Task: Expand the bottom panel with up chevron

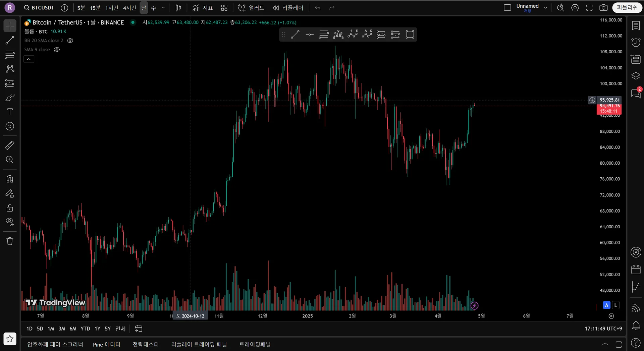Action: tap(605, 344)
